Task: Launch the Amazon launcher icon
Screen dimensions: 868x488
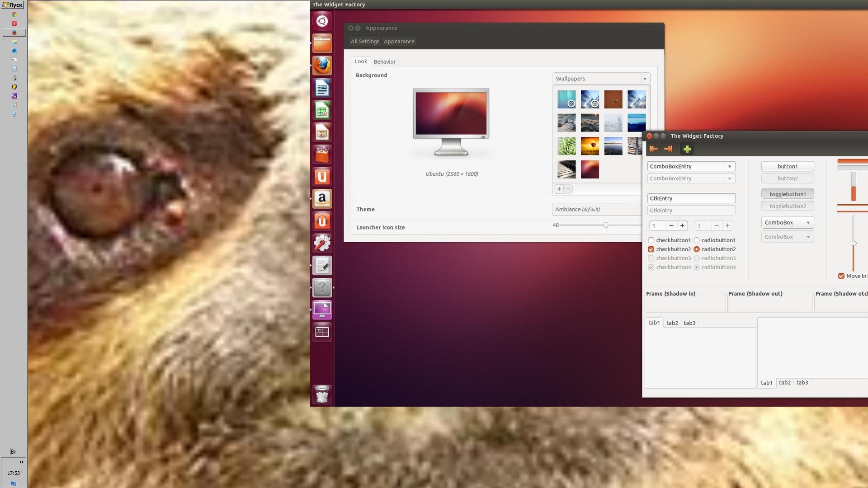Action: coord(322,199)
